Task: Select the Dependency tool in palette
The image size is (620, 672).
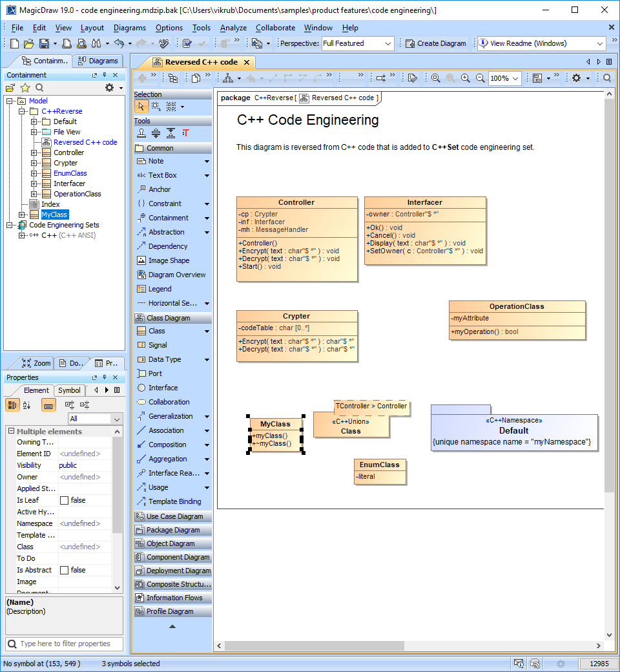Action: pos(167,246)
